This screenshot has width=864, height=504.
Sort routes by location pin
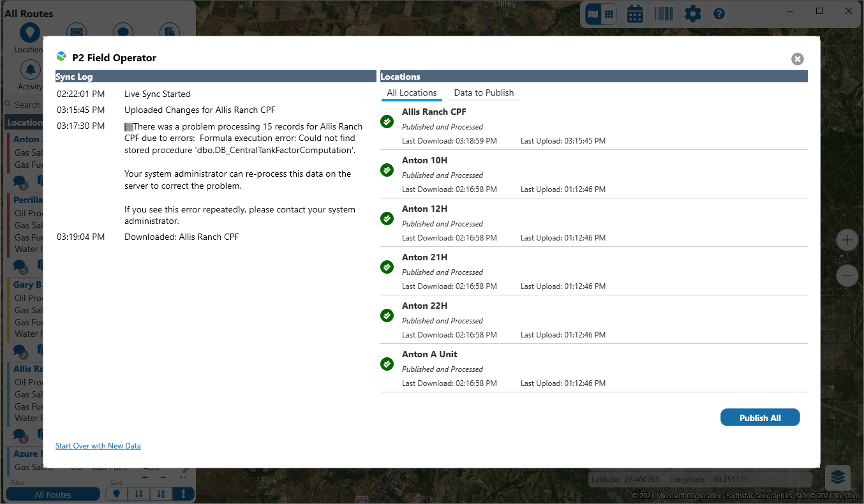tap(116, 494)
